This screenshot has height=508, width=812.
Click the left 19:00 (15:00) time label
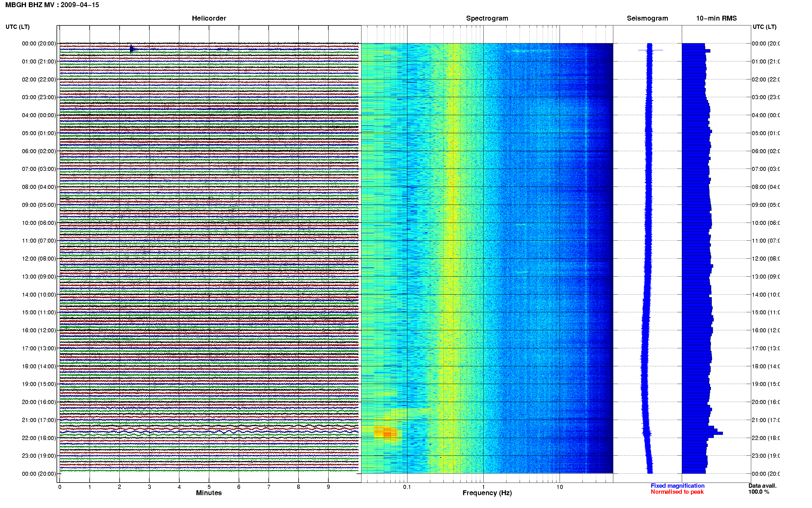39,384
